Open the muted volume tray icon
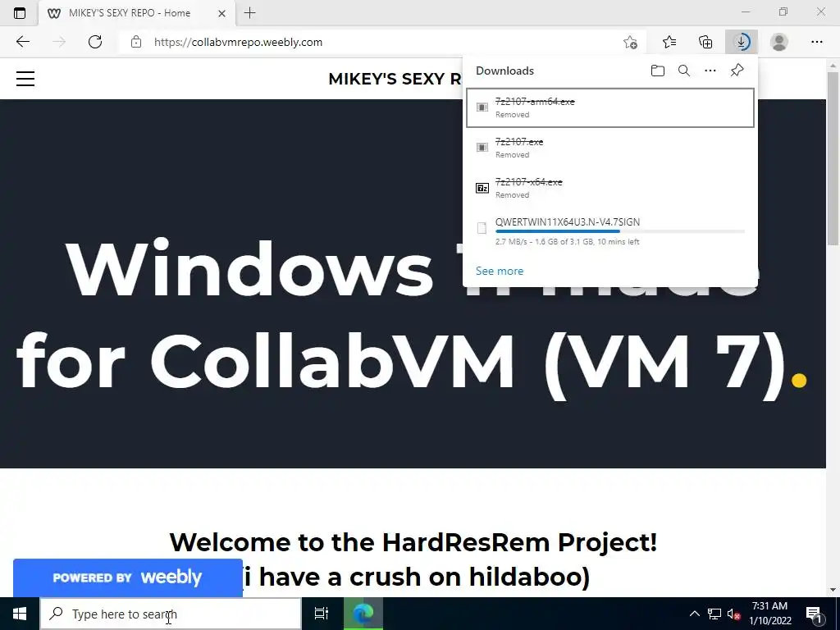 [x=734, y=614]
